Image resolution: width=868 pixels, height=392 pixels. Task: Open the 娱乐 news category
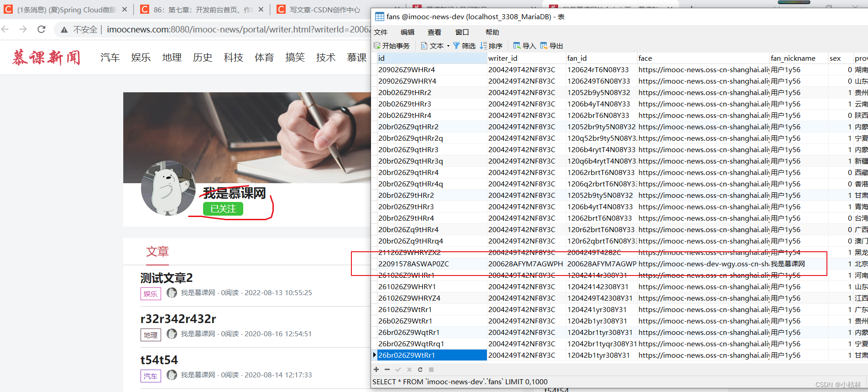[141, 58]
